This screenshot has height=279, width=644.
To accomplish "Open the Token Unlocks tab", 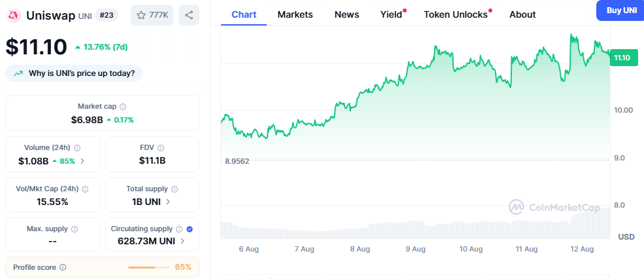I will 456,14.
